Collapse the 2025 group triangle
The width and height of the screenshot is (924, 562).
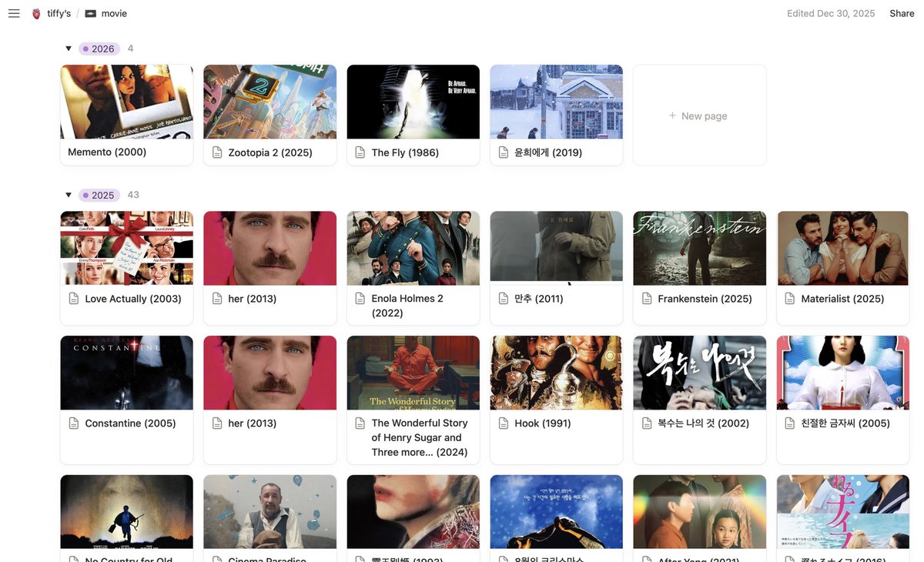[x=69, y=195]
